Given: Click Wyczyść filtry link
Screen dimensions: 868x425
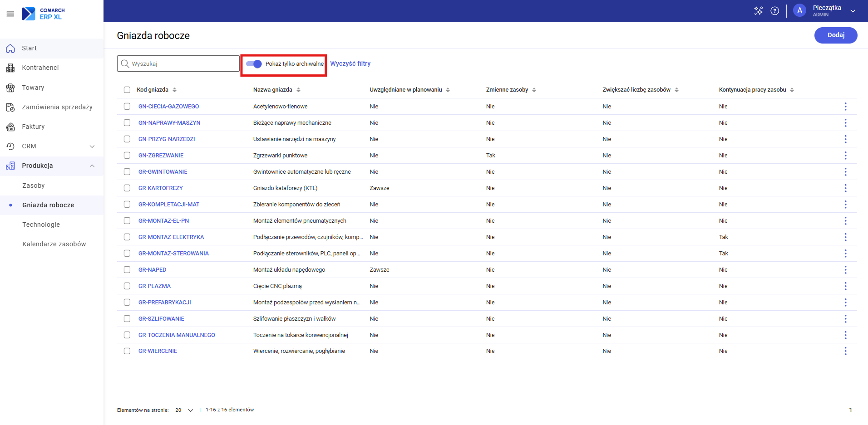Looking at the screenshot, I should click(350, 64).
